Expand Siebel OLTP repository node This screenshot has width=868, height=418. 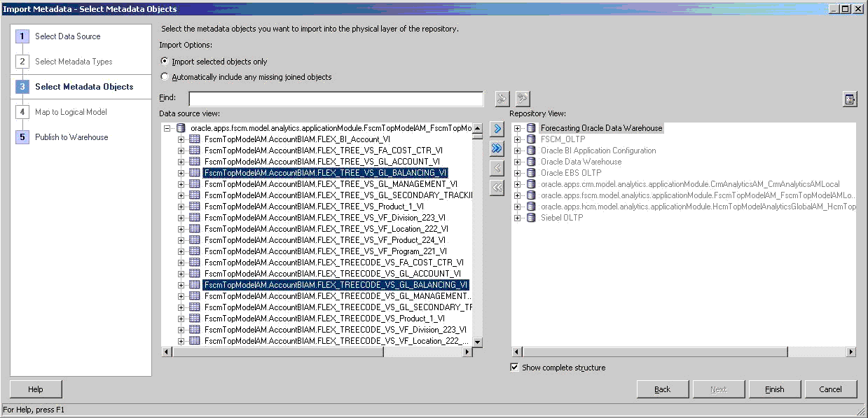518,218
